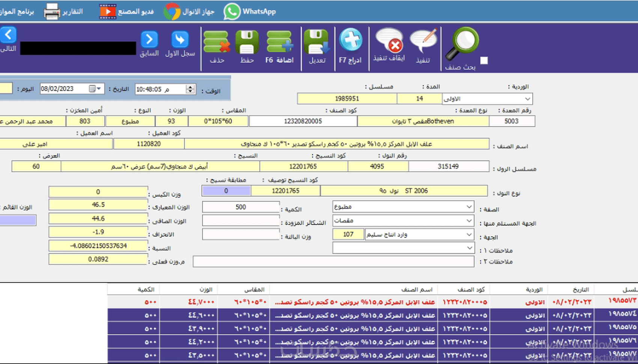This screenshot has height=364, width=638.
Task: Expand the الصفة dropdown showing مطبوع
Action: (469, 207)
